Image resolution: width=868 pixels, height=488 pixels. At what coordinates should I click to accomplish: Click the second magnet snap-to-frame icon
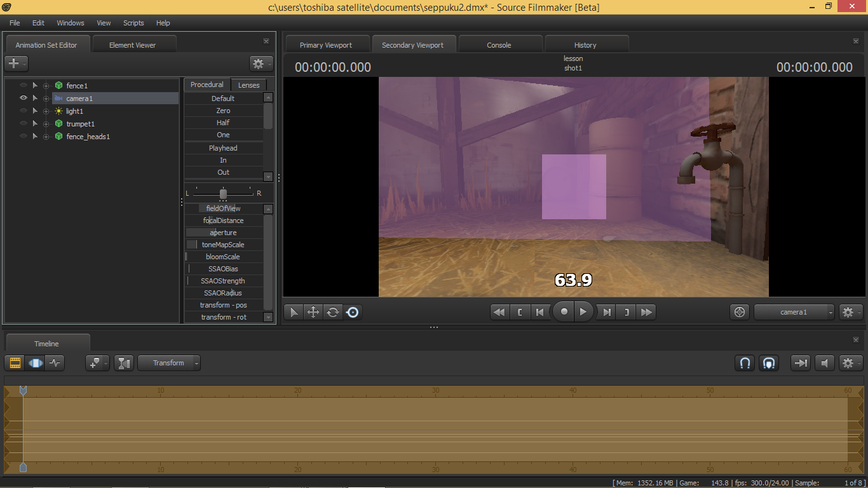(x=768, y=363)
